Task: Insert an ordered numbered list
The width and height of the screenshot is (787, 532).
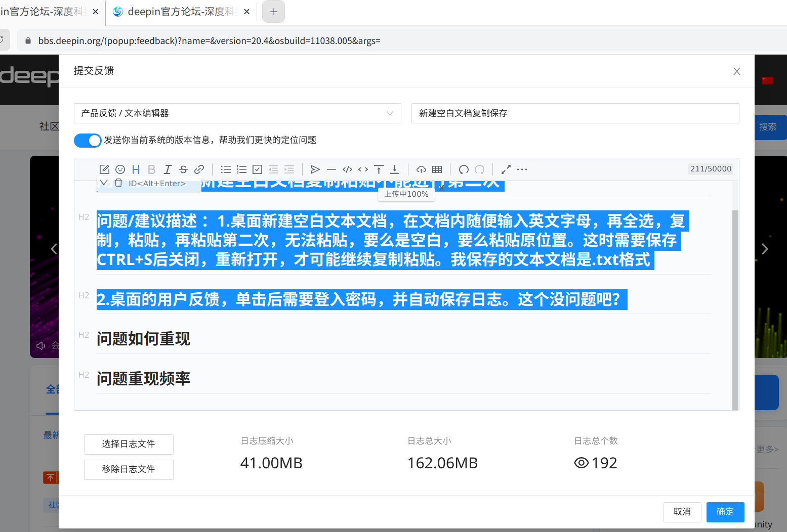Action: tap(241, 169)
